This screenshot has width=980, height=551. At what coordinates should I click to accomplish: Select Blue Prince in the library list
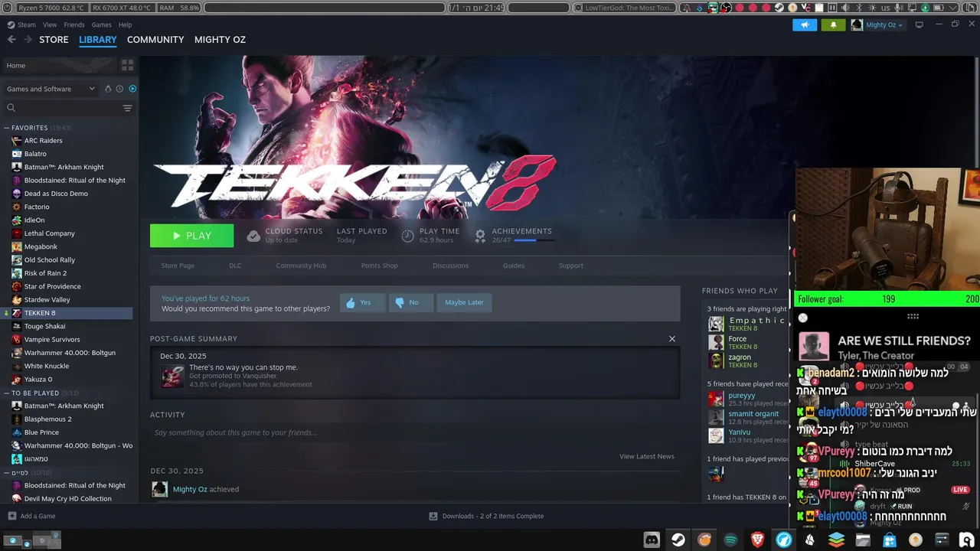tap(41, 432)
